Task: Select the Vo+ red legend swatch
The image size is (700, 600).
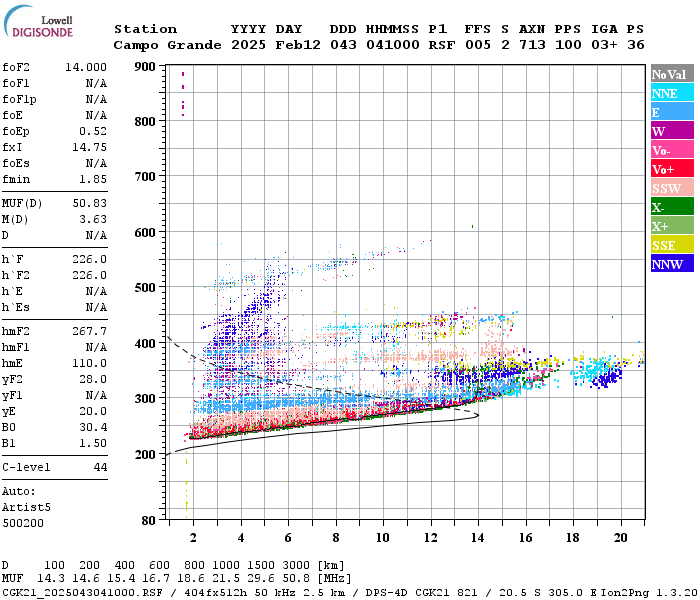Action: click(672, 169)
